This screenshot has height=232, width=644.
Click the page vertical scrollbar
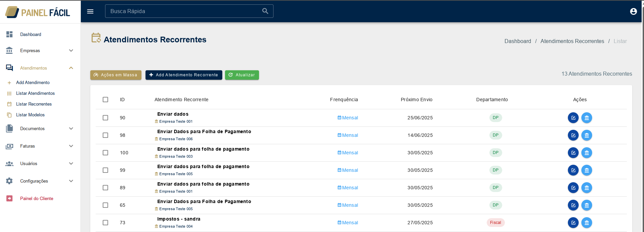click(x=643, y=116)
